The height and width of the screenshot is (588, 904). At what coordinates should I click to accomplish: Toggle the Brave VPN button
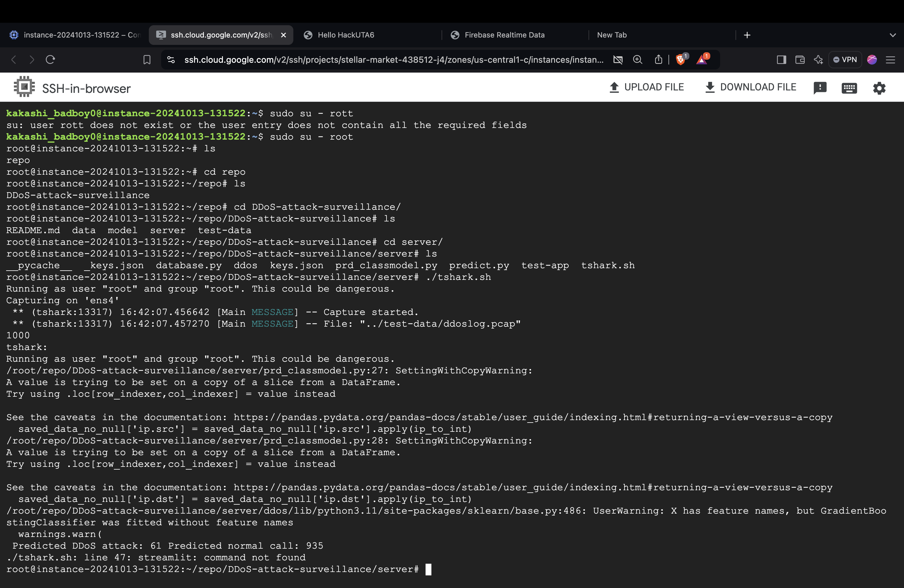[x=845, y=60]
